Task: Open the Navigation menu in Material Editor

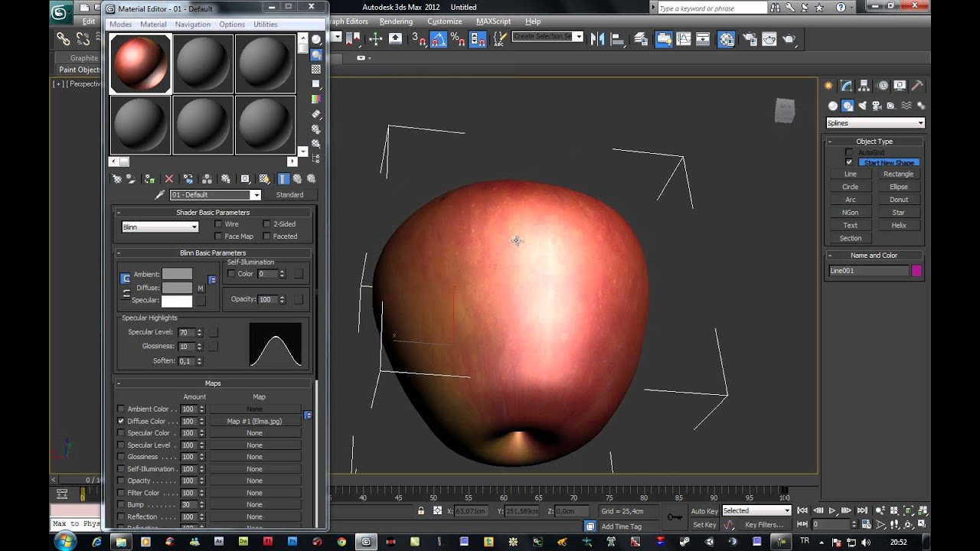Action: coord(192,24)
